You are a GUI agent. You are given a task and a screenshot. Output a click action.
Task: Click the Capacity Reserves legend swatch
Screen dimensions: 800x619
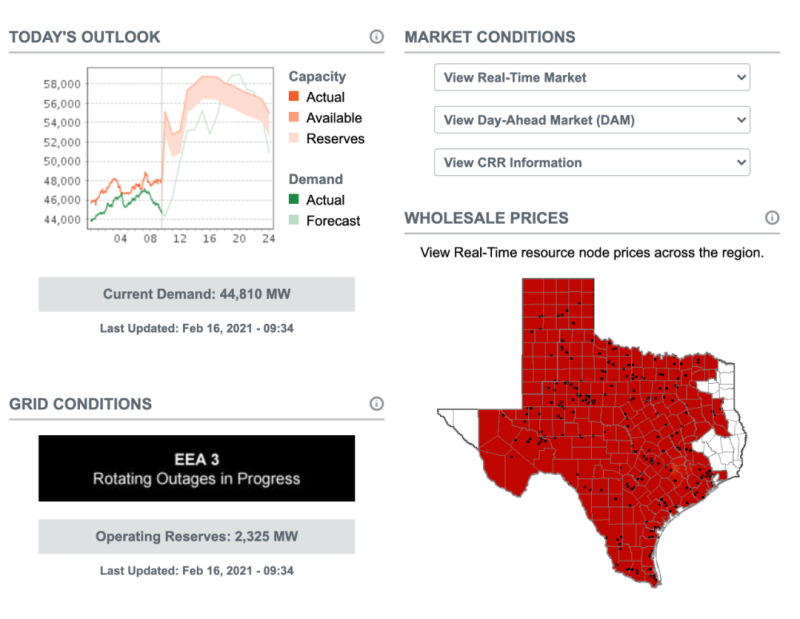coord(294,139)
